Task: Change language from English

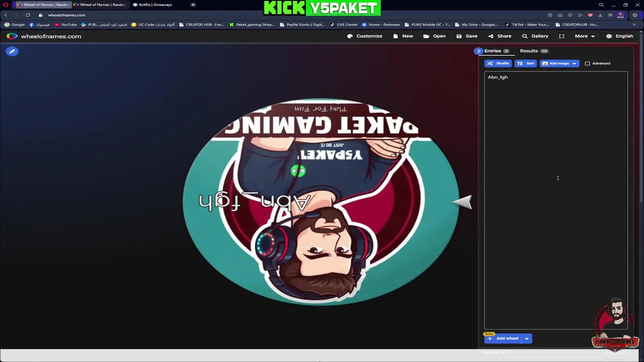Action: coord(619,36)
